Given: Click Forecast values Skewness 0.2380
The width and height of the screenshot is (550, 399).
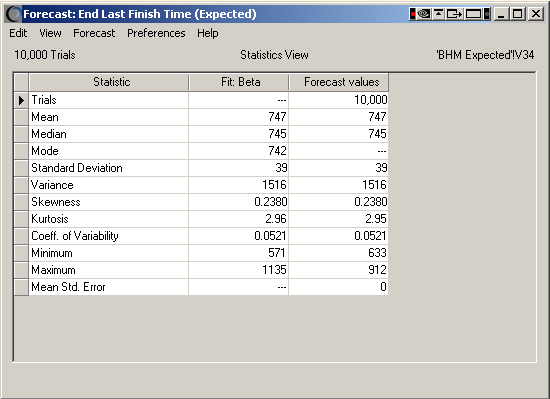Looking at the screenshot, I should pos(338,202).
